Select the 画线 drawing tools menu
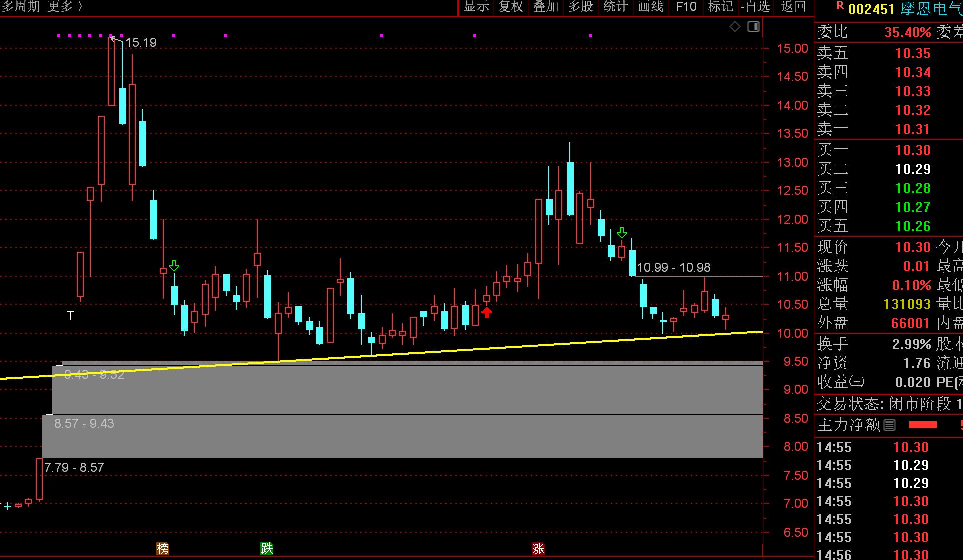This screenshot has width=963, height=560. pyautogui.click(x=651, y=7)
